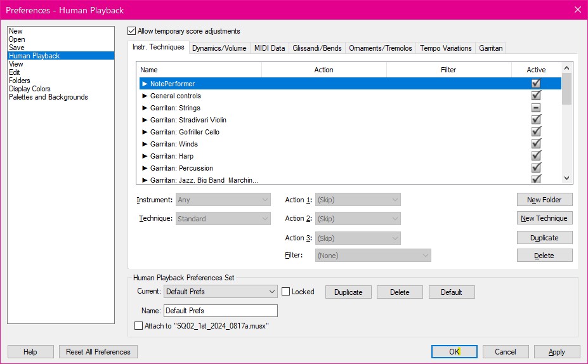Toggle Active checkbox for General controls
The height and width of the screenshot is (364, 588).
536,96
